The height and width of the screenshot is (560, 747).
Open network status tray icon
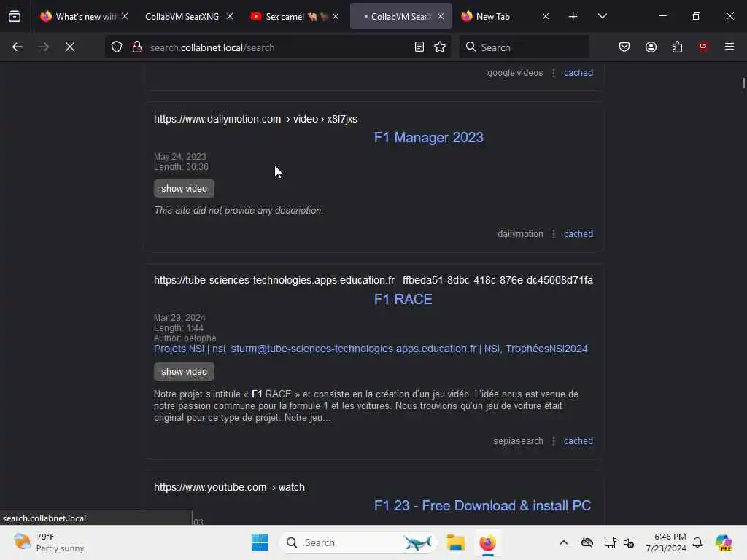point(610,542)
